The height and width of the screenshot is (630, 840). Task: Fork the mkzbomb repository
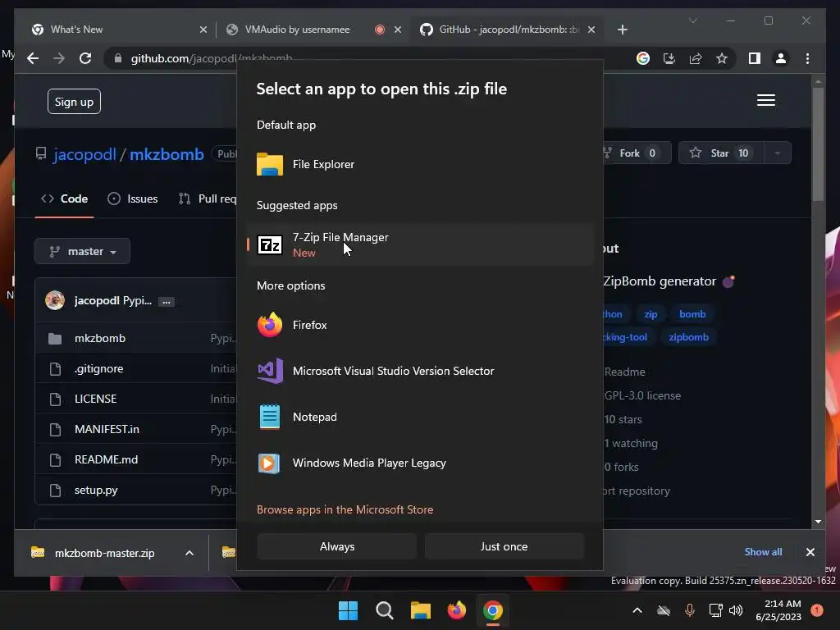pos(635,153)
